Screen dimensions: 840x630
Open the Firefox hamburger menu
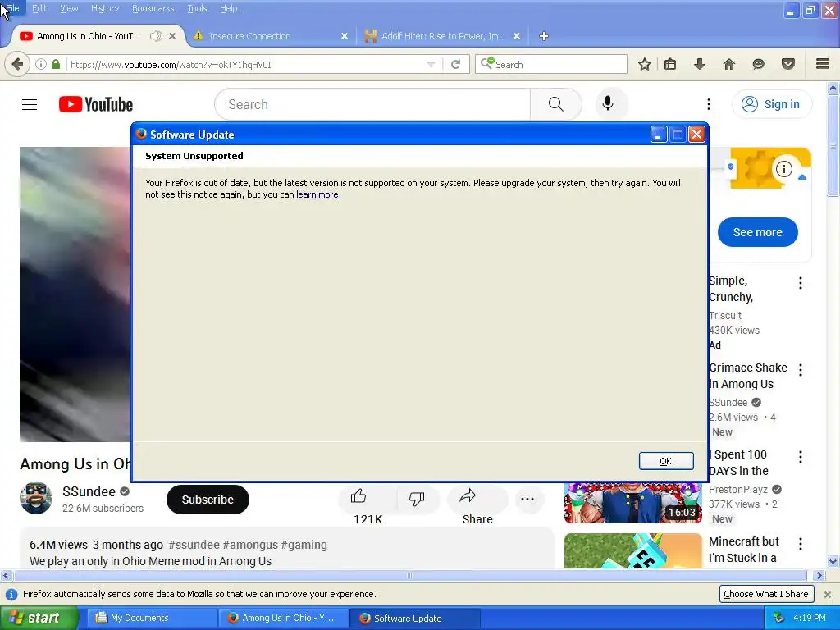[x=823, y=64]
